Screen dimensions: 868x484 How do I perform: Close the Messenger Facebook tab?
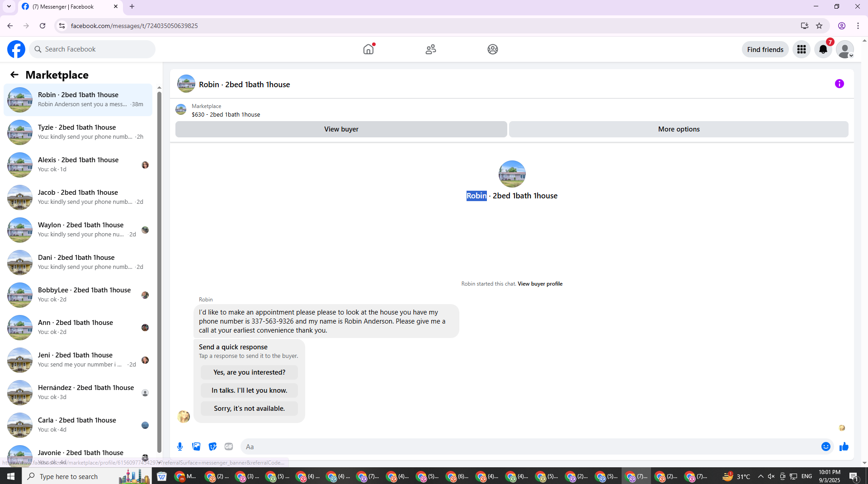tap(116, 7)
